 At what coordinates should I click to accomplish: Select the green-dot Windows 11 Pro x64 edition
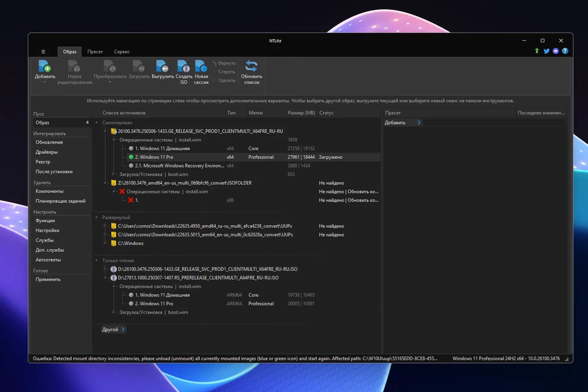click(154, 157)
